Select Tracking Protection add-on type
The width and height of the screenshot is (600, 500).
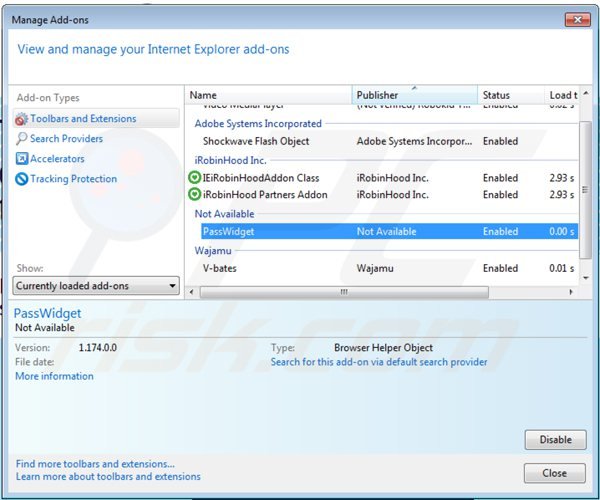[x=73, y=179]
